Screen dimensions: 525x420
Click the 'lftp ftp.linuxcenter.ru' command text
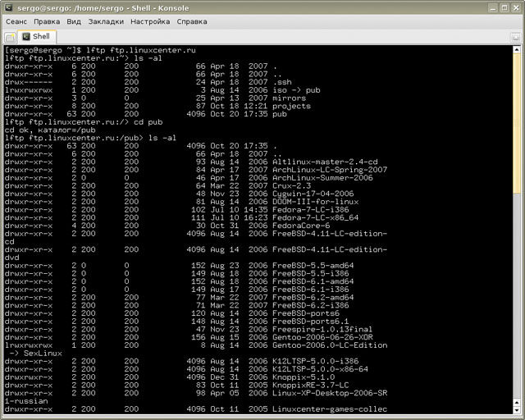[x=141, y=50]
